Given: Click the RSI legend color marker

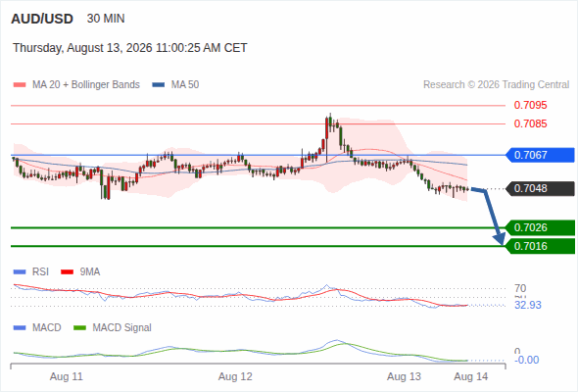Looking at the screenshot, I should click(x=20, y=272).
